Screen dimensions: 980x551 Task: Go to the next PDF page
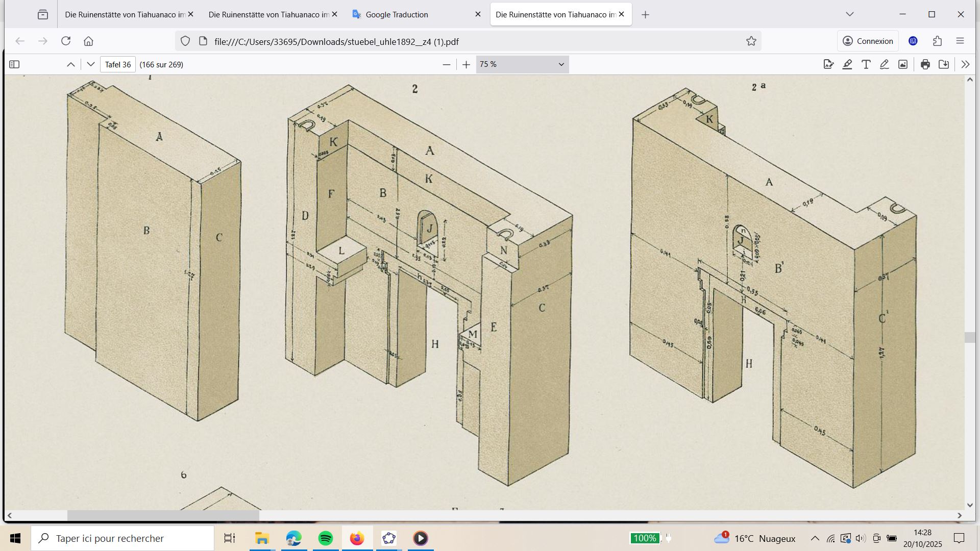pos(91,64)
